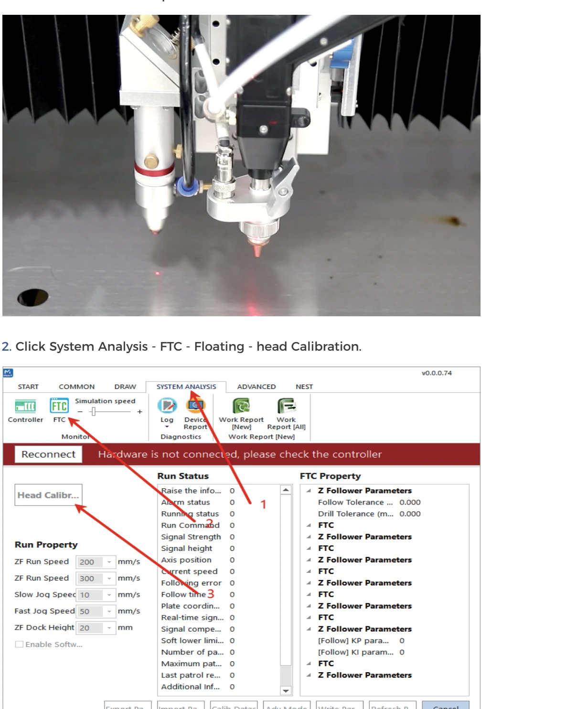The height and width of the screenshot is (709, 588).
Task: Select 'Signal height' row
Action: [x=218, y=548]
